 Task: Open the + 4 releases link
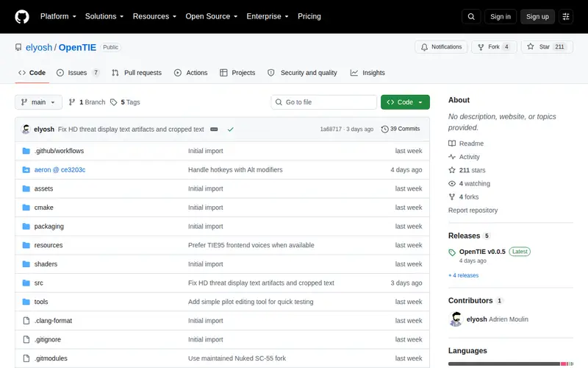464,275
